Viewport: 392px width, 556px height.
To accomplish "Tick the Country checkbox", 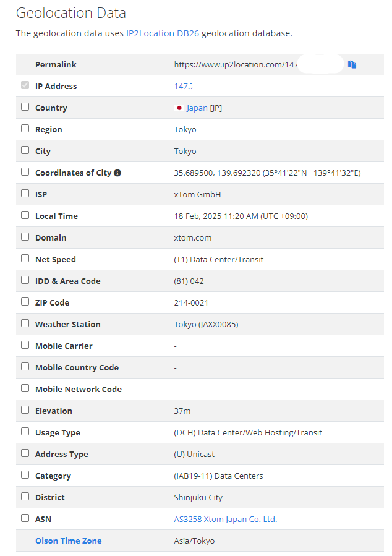I will pyautogui.click(x=25, y=107).
